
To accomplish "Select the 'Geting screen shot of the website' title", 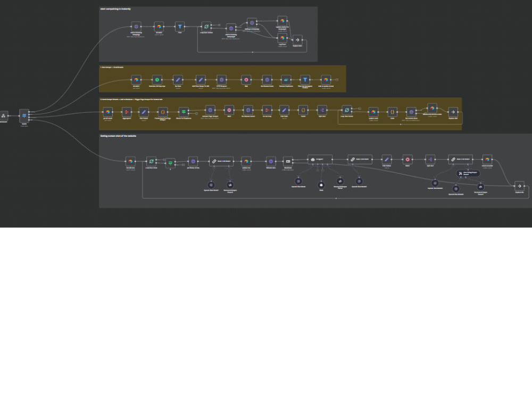I will coord(118,136).
